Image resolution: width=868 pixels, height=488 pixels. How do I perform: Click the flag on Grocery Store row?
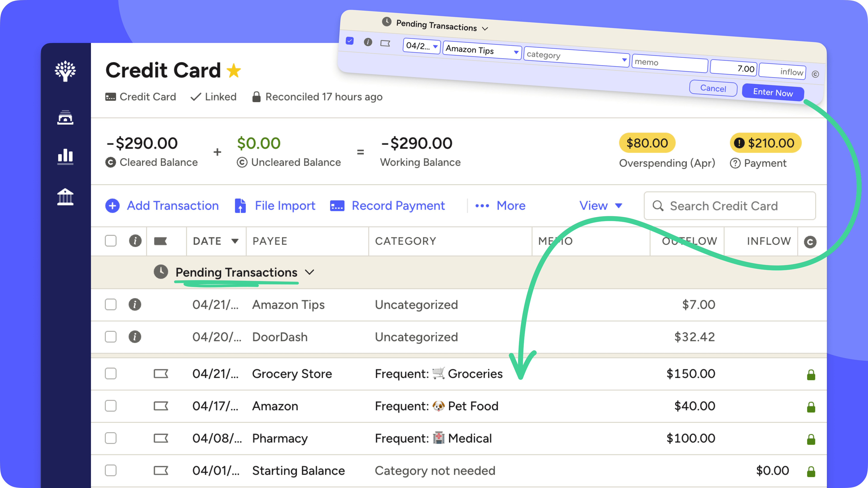click(x=161, y=374)
